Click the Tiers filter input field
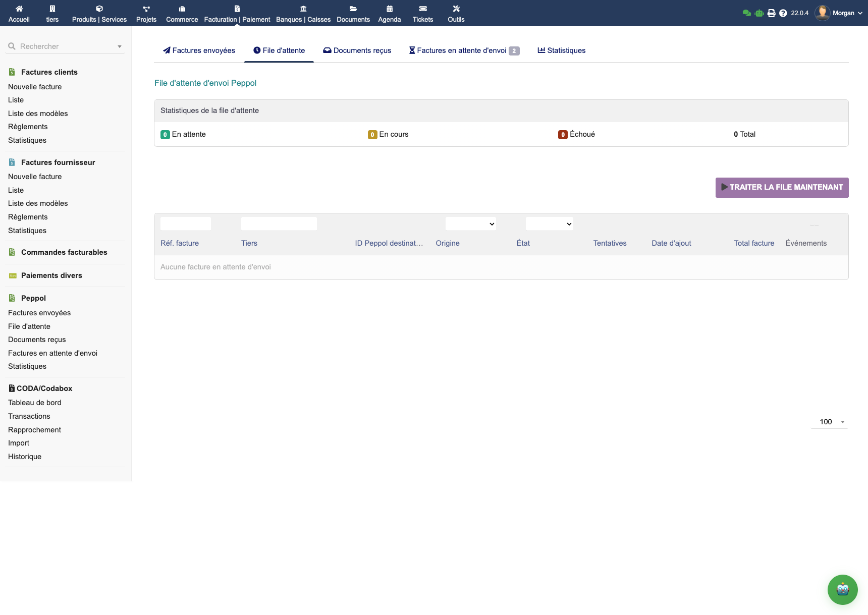 pyautogui.click(x=279, y=224)
